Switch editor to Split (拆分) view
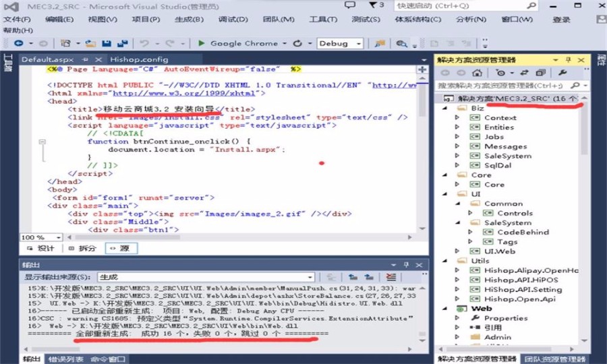The height and width of the screenshot is (364, 607). tap(83, 248)
